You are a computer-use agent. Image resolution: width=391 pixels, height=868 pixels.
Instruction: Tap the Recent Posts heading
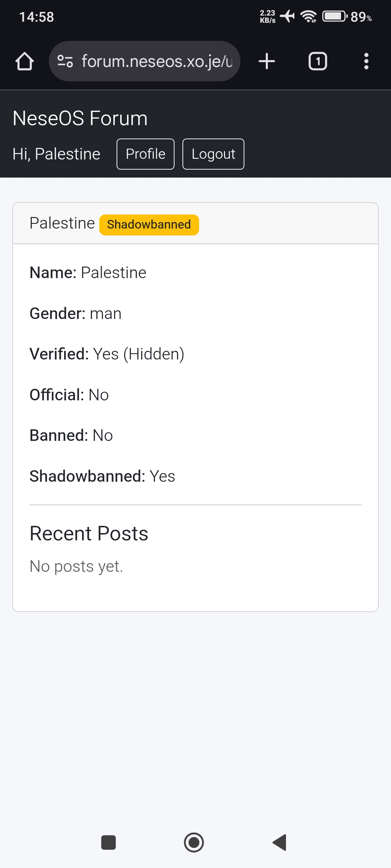(89, 533)
